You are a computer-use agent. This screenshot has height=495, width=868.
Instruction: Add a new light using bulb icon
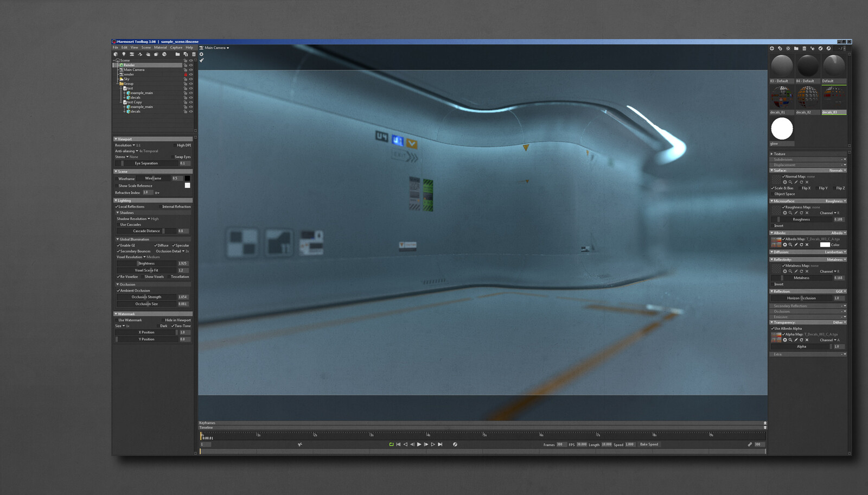click(x=124, y=54)
